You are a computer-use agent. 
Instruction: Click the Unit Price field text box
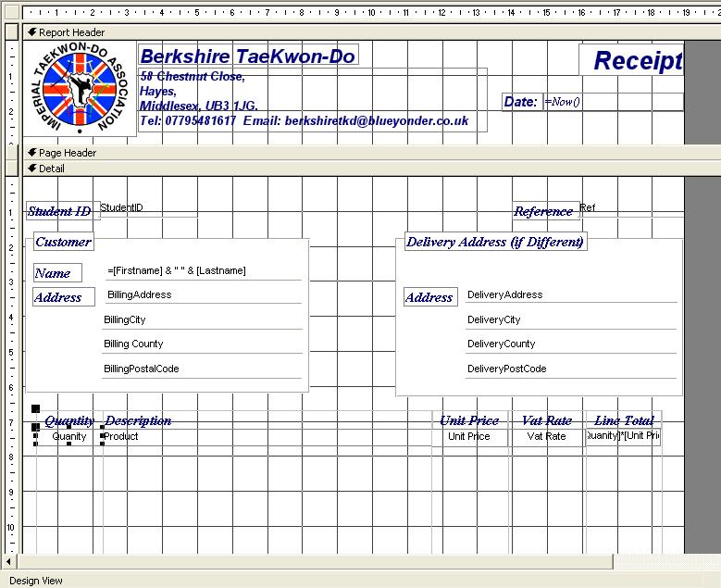469,437
